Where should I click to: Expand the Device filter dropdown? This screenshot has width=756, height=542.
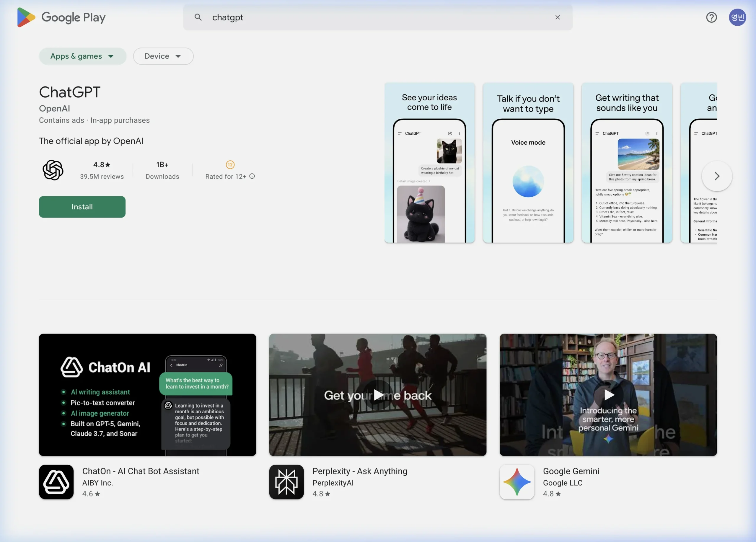pyautogui.click(x=163, y=56)
